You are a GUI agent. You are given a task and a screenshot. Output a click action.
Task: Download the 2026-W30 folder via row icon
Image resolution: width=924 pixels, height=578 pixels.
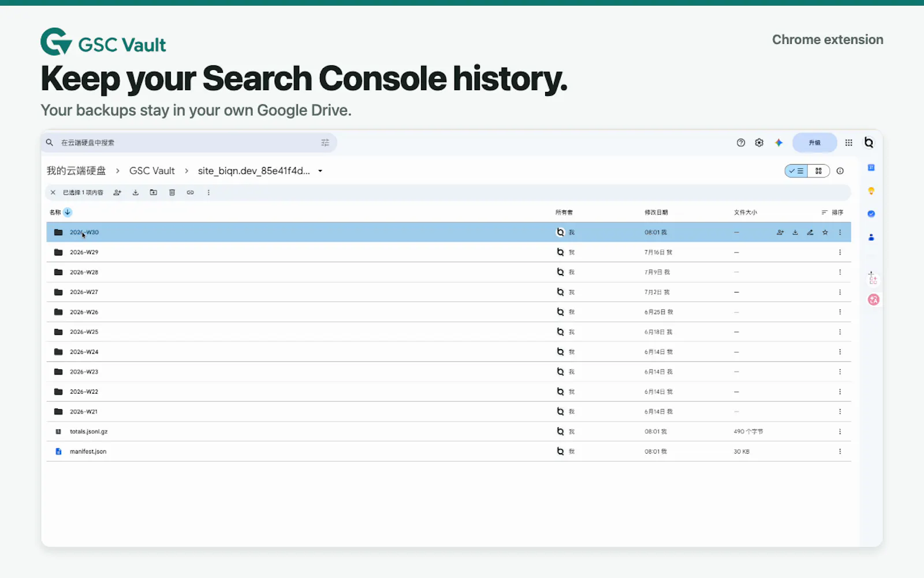(795, 232)
